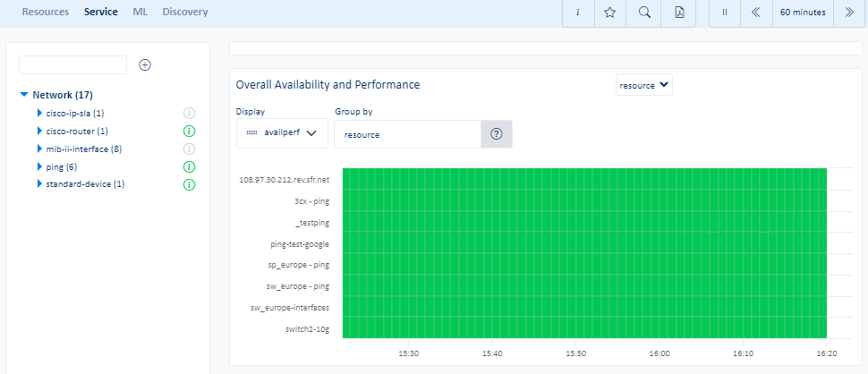The image size is (868, 374).
Task: Open the 60 minutes time range
Action: tap(803, 13)
